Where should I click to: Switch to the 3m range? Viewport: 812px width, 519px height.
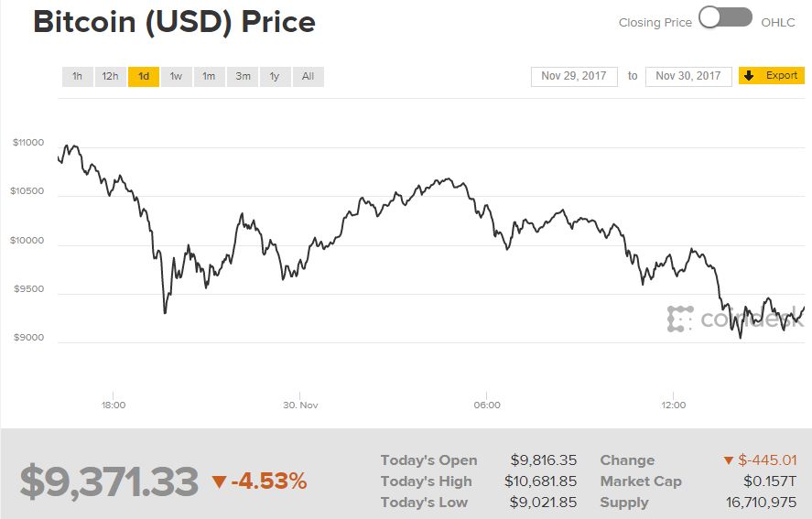tap(243, 76)
